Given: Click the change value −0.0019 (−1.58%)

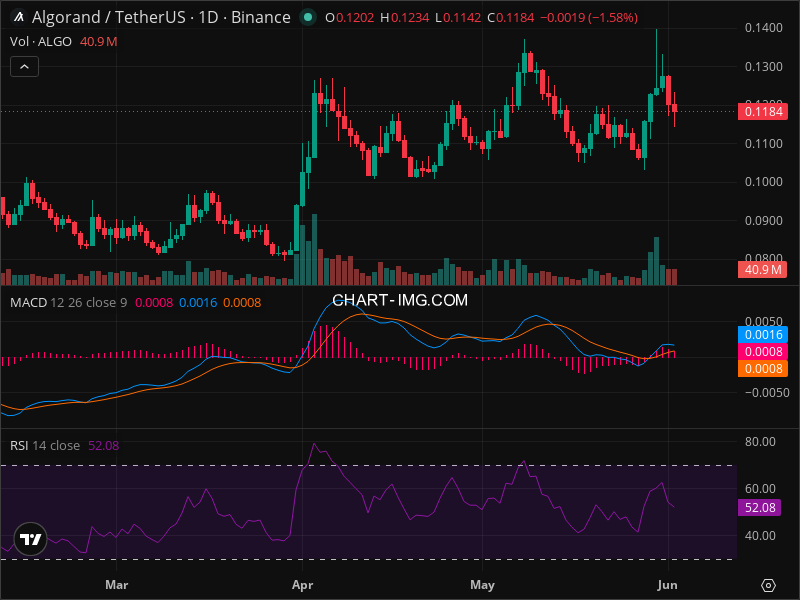Looking at the screenshot, I should tap(589, 18).
